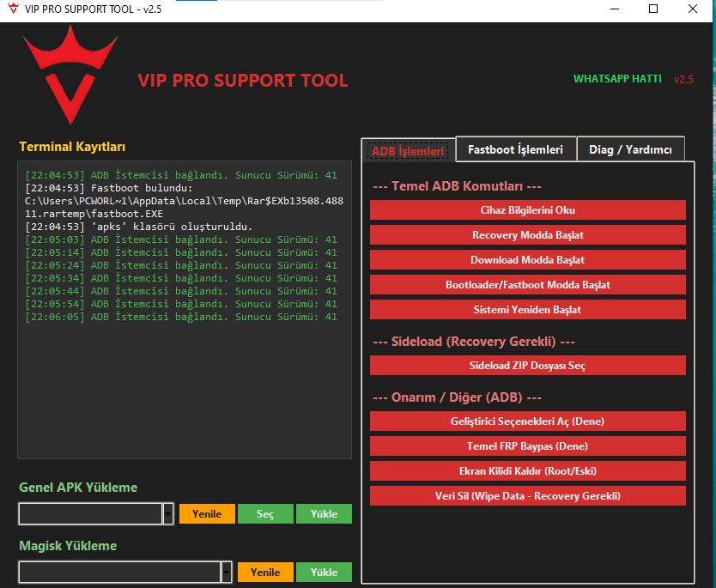Restart system with Sistemi Yeniden Başlat
The image size is (716, 588).
[527, 309]
